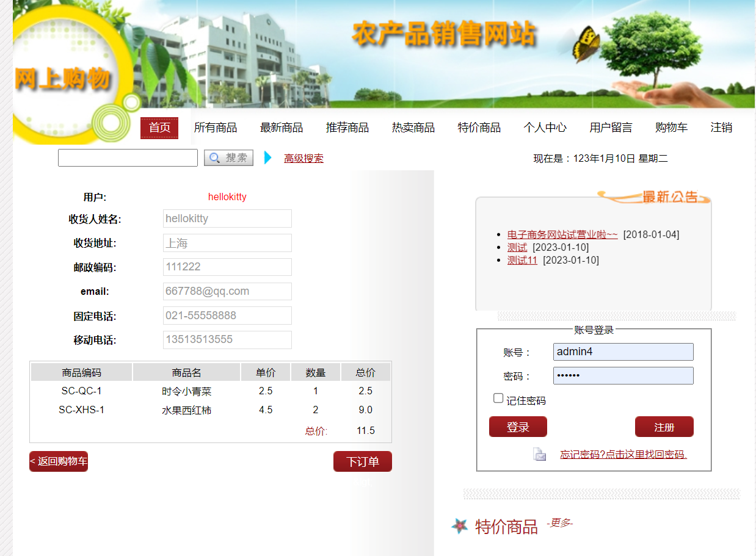This screenshot has width=756, height=556.
Task: Click the 下订单 button
Action: pyautogui.click(x=363, y=461)
